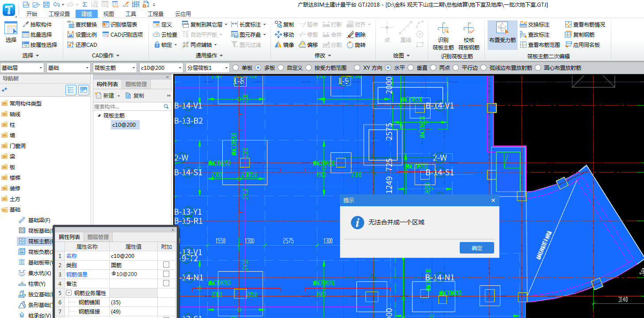Select the 自定义 radio option
The image size is (644, 318).
[x=282, y=68]
